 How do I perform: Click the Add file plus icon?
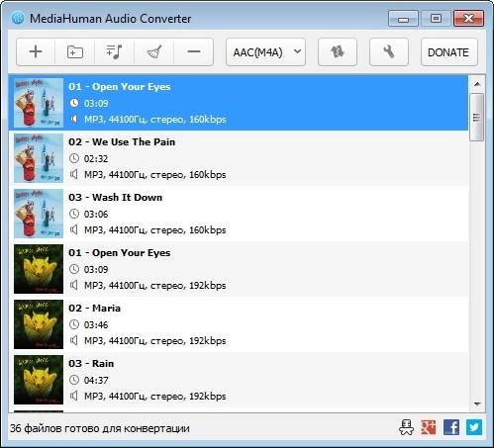(x=36, y=51)
